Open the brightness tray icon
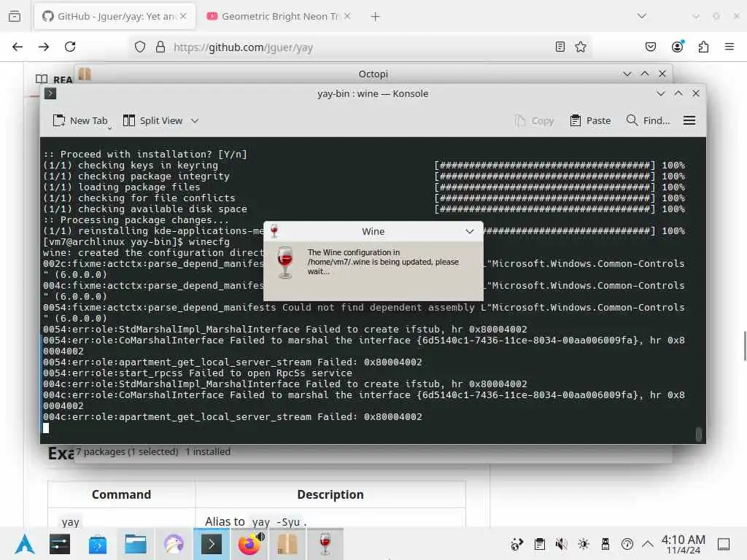 (x=583, y=544)
